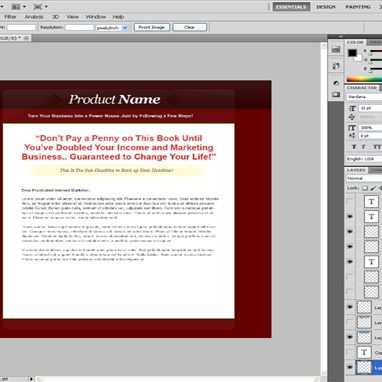Open the English: USA language dropdown
Screen dimensions: 382x382
[364, 159]
